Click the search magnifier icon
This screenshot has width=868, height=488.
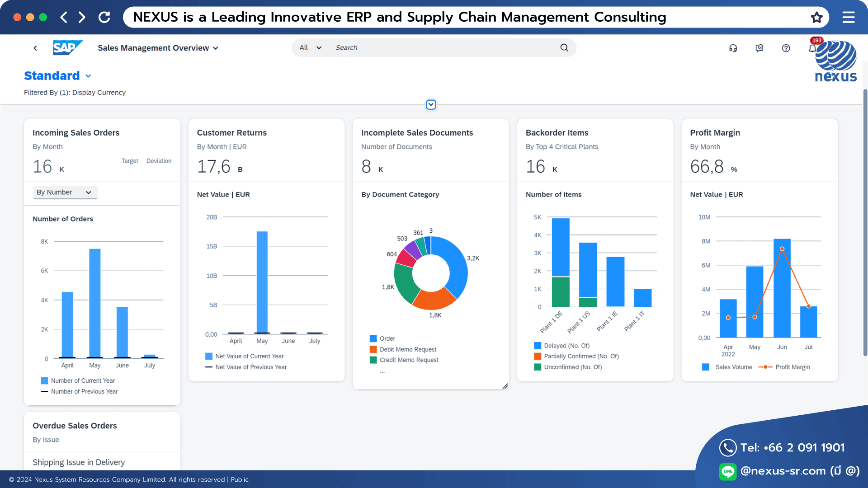[x=564, y=47]
